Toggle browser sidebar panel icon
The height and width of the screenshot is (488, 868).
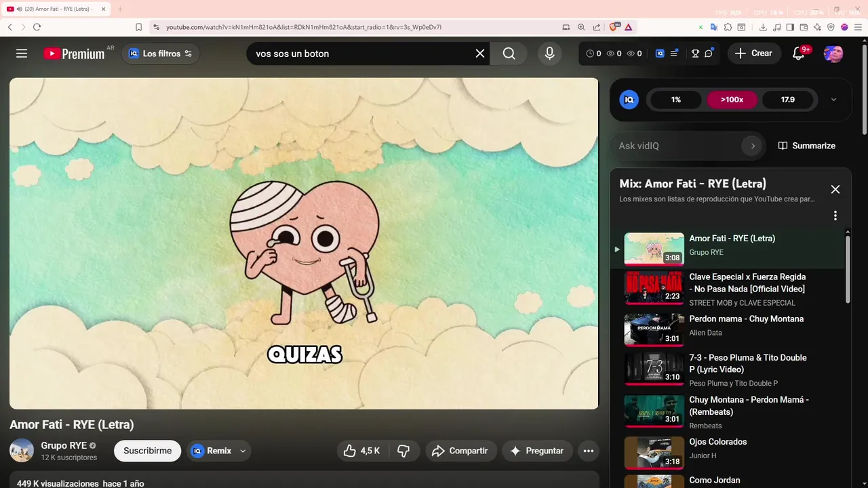(790, 27)
